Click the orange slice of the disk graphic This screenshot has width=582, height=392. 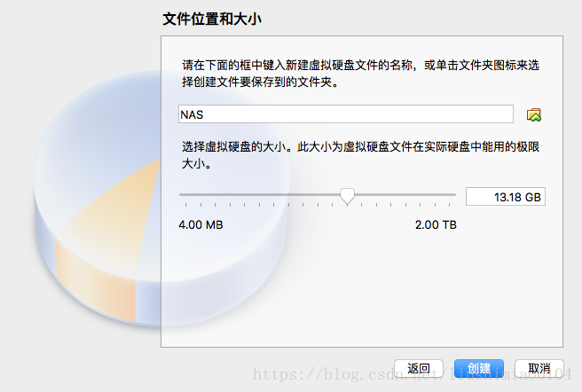[x=107, y=223]
